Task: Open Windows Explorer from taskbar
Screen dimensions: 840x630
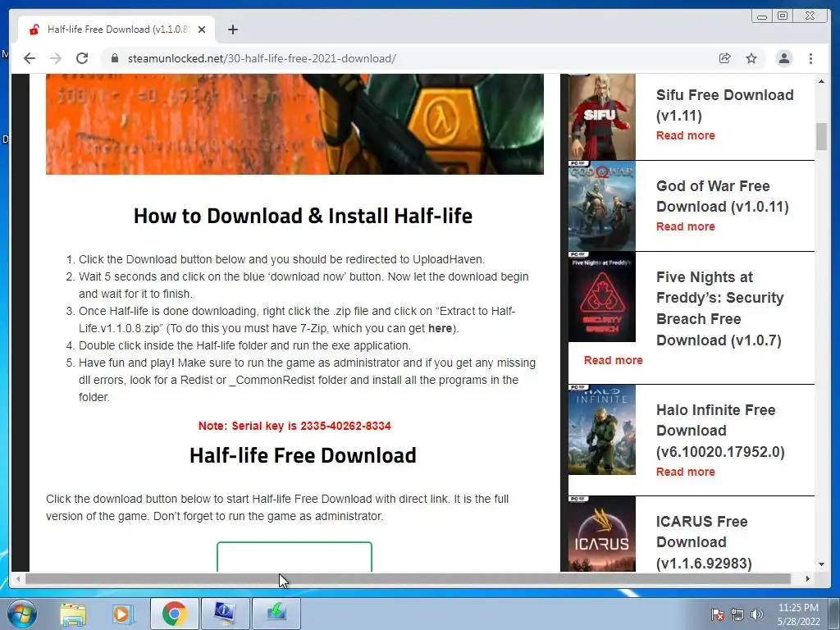Action: point(73,614)
